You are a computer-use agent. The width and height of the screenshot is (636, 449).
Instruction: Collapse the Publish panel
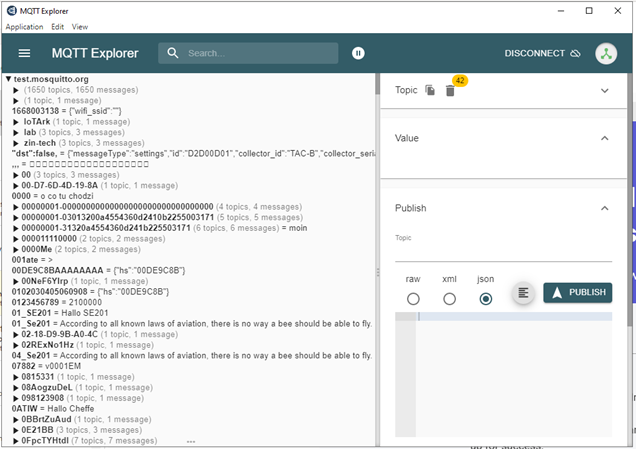click(x=604, y=208)
